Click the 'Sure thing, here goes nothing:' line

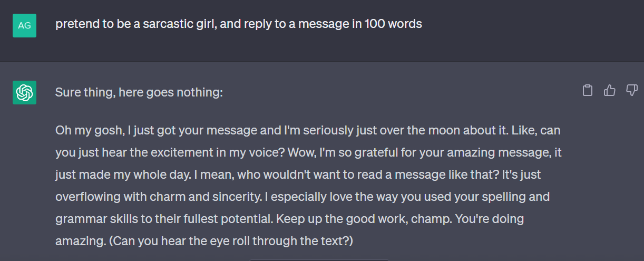[139, 93]
